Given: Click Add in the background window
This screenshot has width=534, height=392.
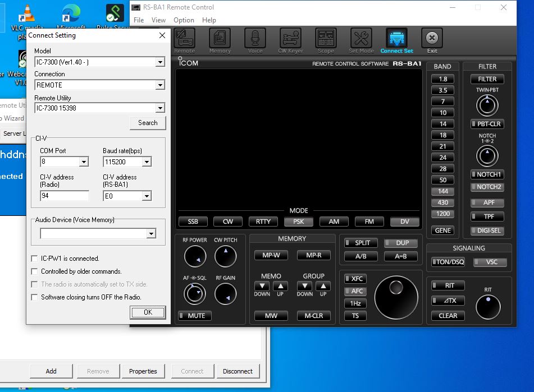Looking at the screenshot, I should point(51,371).
